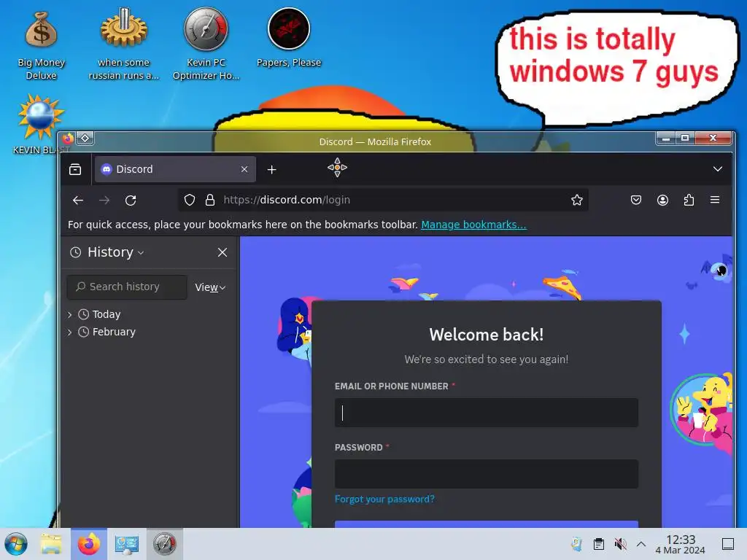
Task: Reload the Discord page
Action: 131,200
